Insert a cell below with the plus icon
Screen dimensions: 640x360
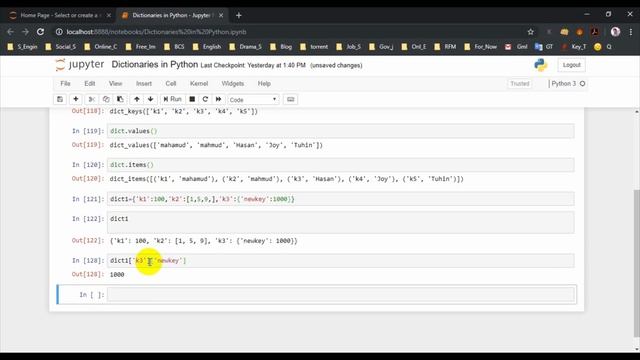76,99
